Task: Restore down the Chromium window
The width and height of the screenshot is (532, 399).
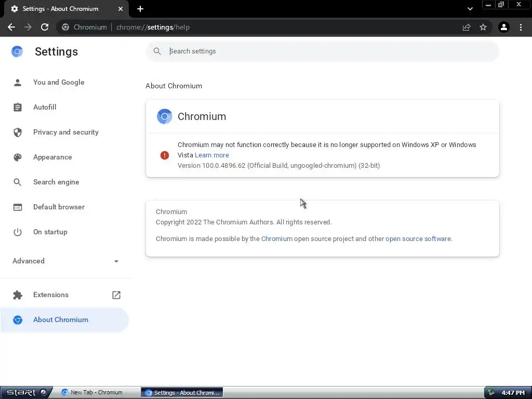Action: (501, 5)
